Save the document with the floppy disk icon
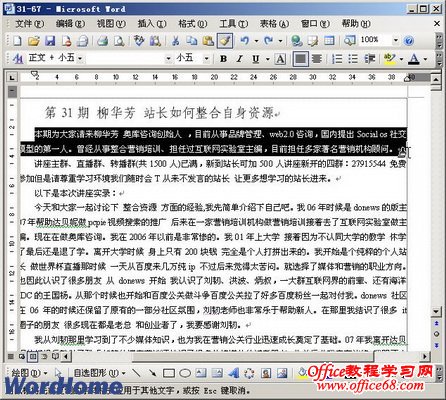 click(50, 41)
